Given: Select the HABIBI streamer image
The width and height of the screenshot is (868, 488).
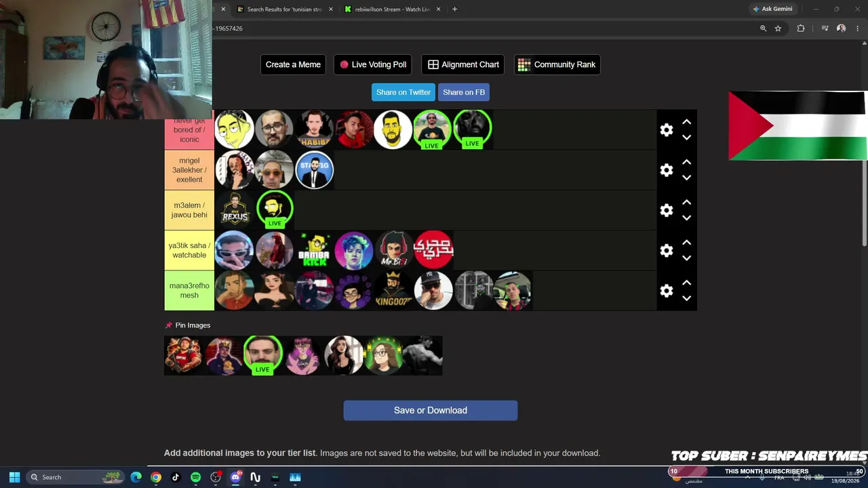Looking at the screenshot, I should 314,129.
